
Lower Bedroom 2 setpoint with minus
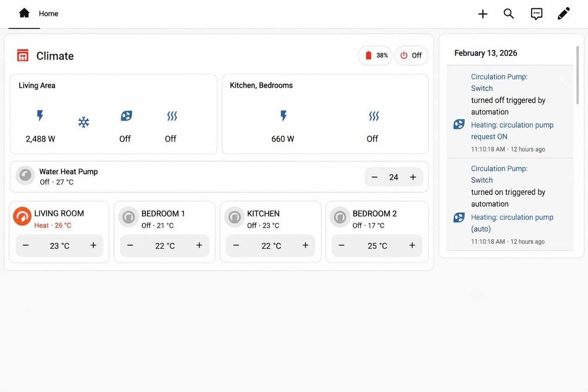tap(341, 246)
